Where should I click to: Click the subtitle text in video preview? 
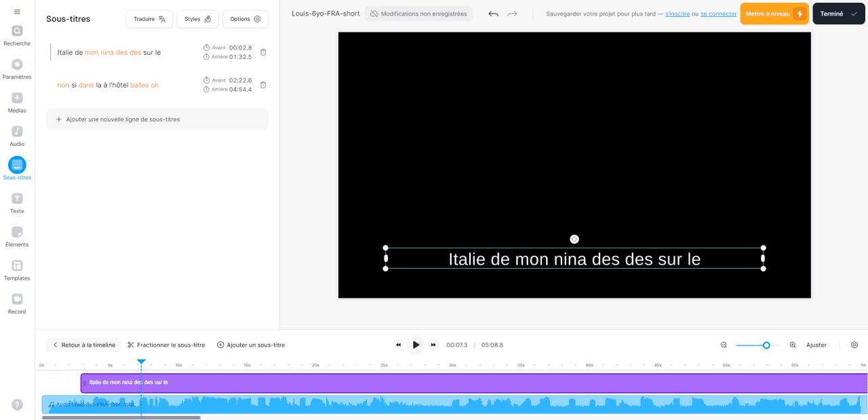[x=574, y=259]
